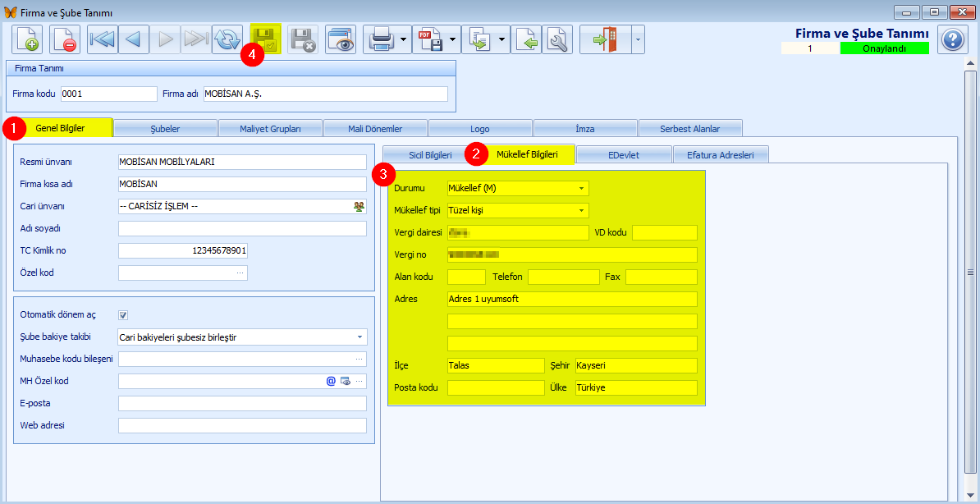Image resolution: width=980 pixels, height=504 pixels.
Task: Click the VD kodu field
Action: coord(664,232)
